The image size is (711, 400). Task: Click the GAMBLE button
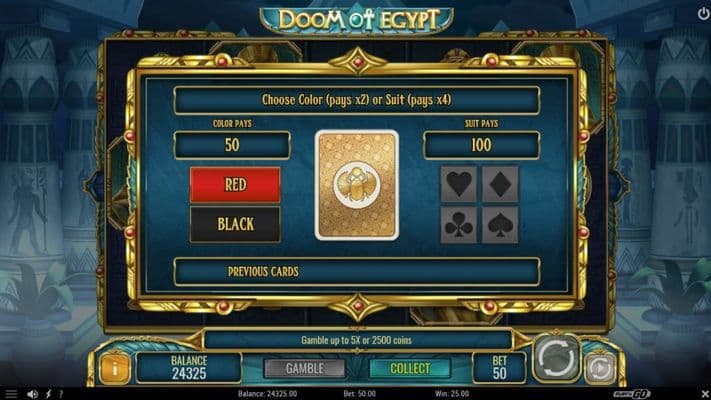coord(304,368)
